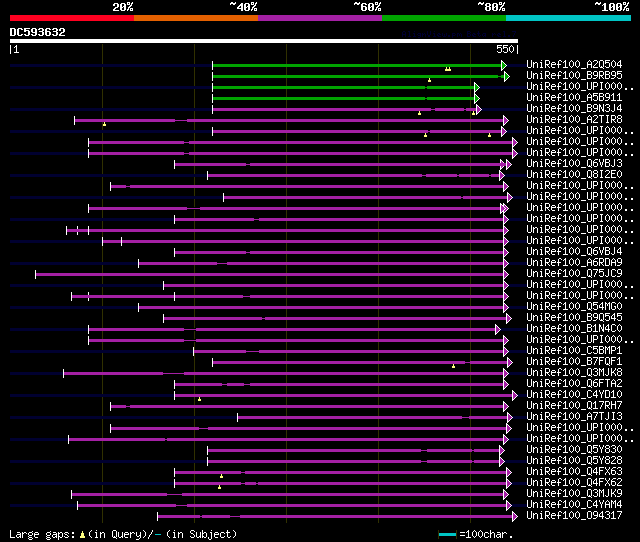Select the UniRef100_A7TJI3 label
This screenshot has width=640, height=542.
(x=574, y=417)
